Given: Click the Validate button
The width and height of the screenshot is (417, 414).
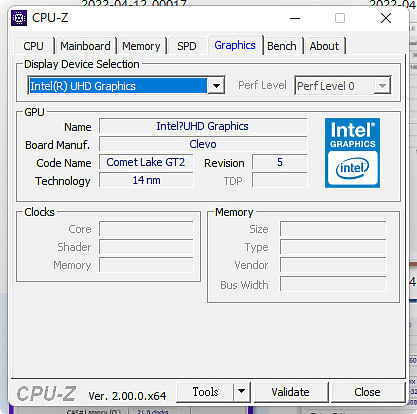Looking at the screenshot, I should point(290,392).
